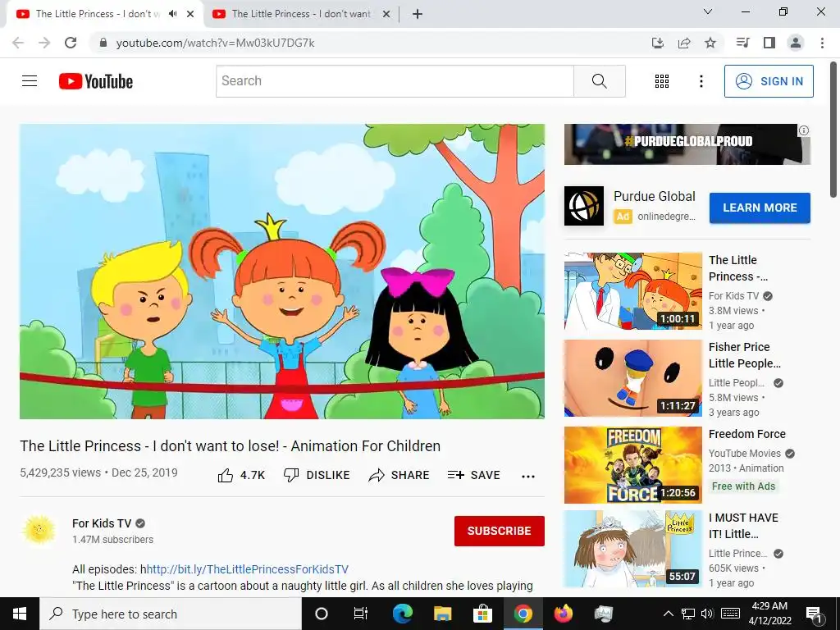Screen dimensions: 840x630
Task: Go to YouTube home via logo
Action: pos(96,81)
